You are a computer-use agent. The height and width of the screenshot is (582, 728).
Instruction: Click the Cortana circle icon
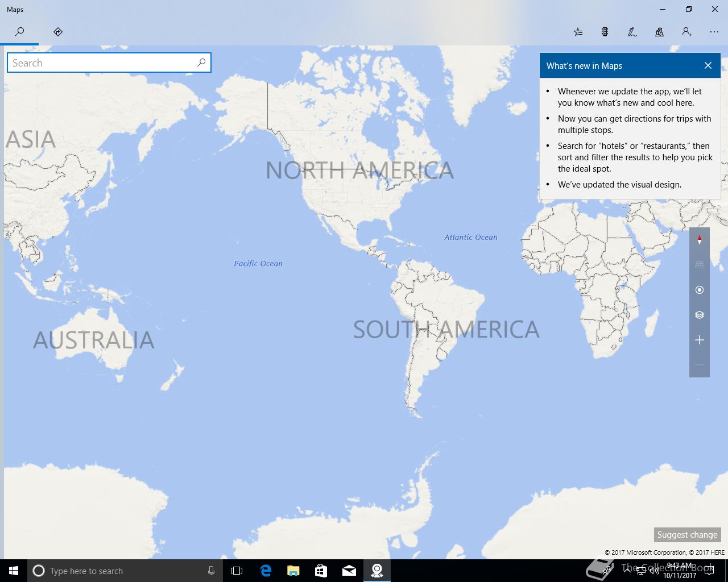pos(39,571)
